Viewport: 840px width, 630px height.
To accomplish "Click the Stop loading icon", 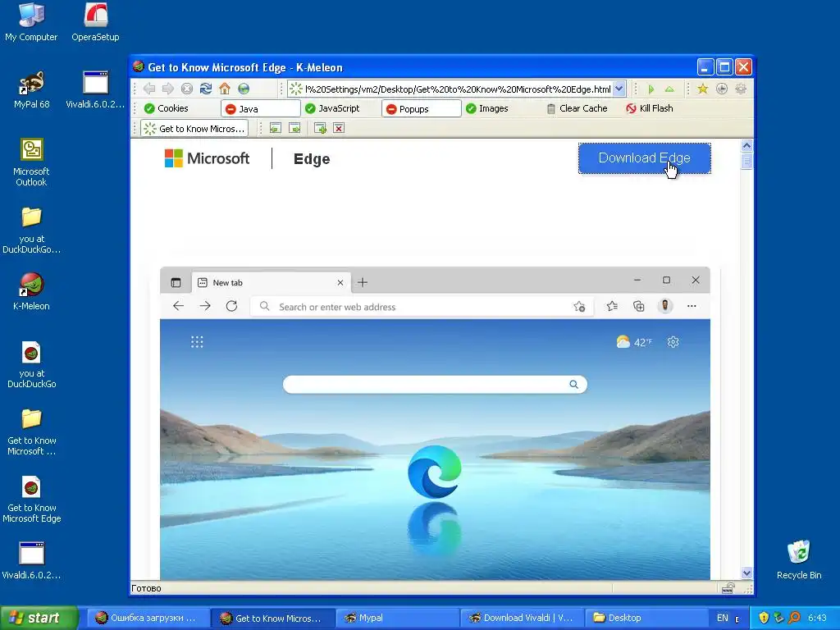I will (187, 89).
